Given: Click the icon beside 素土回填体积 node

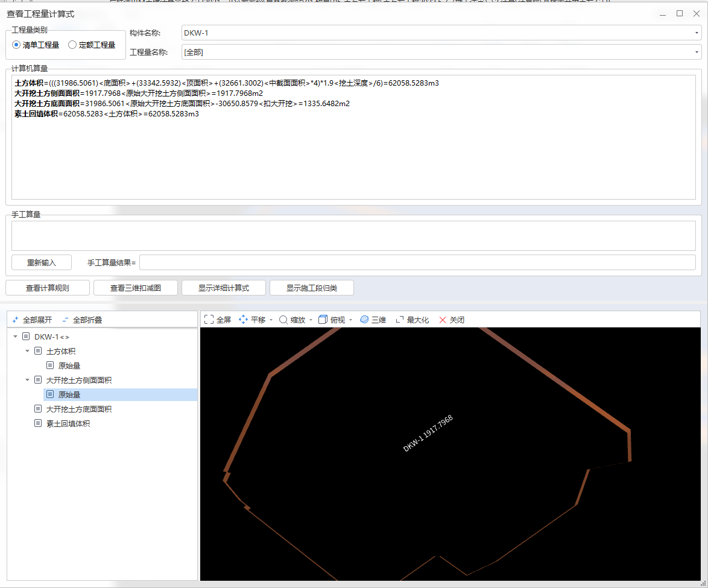Looking at the screenshot, I should pyautogui.click(x=38, y=423).
